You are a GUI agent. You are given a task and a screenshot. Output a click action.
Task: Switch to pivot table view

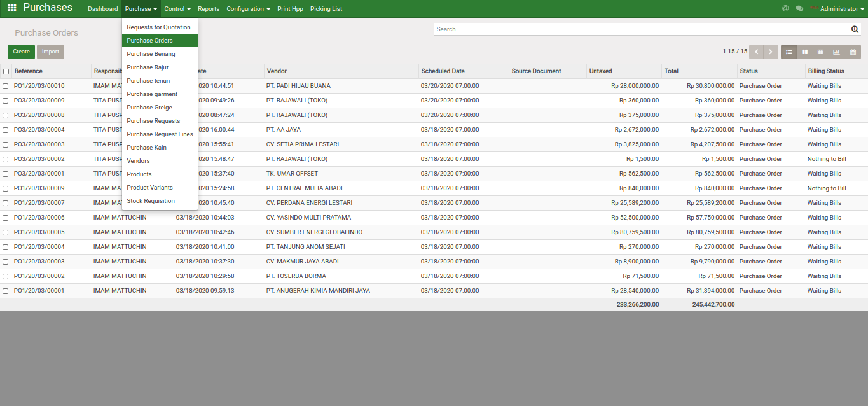pos(820,52)
